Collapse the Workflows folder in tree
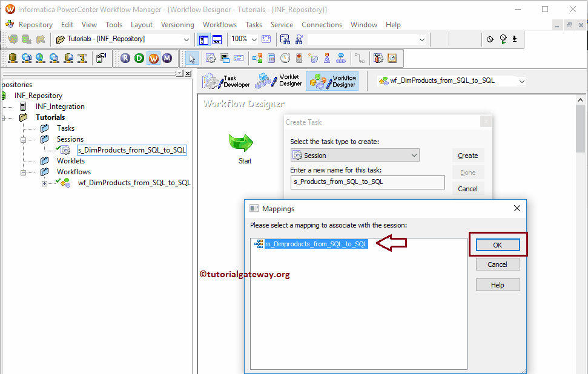This screenshot has height=374, width=588. tap(23, 172)
